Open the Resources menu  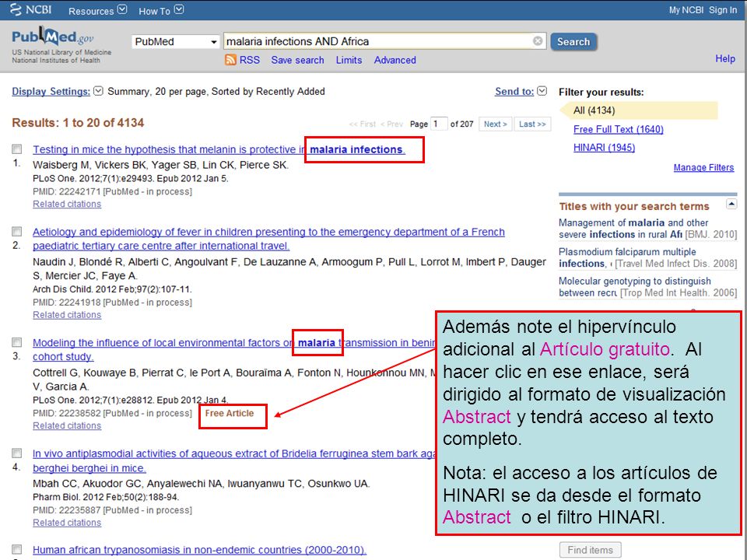tap(91, 11)
